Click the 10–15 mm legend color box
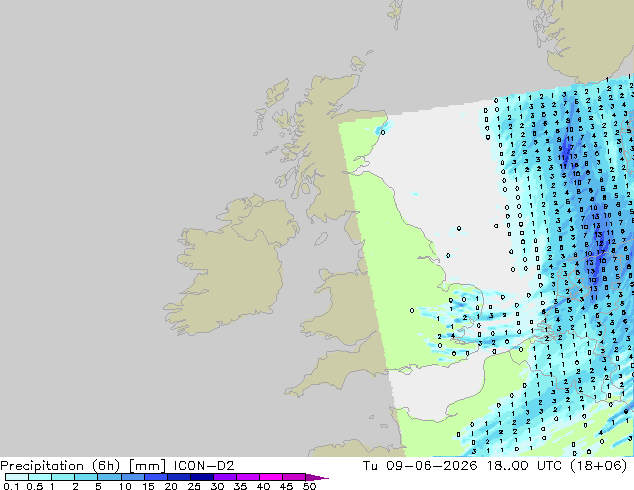The width and height of the screenshot is (634, 490). point(133,477)
